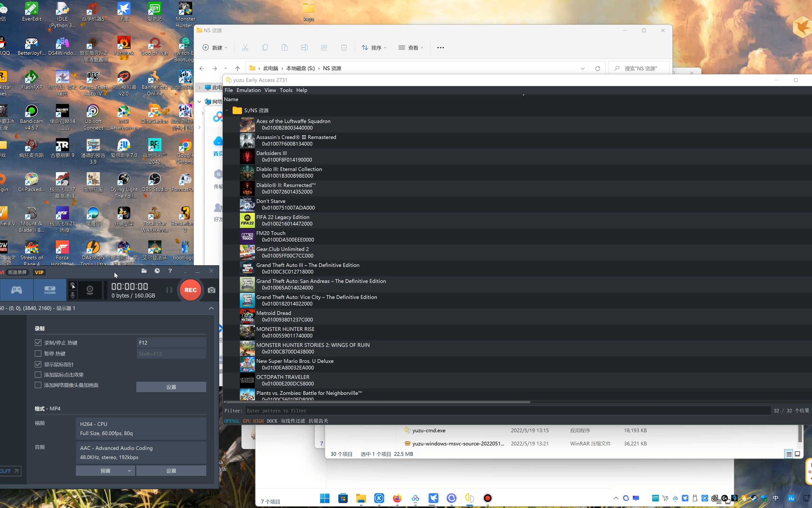Viewport: 812px width, 508px height.
Task: Click the 搜索"NS 资源" search box
Action: click(639, 68)
